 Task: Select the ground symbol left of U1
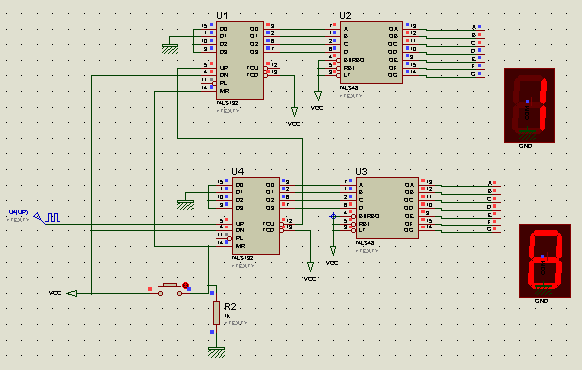coord(170,49)
